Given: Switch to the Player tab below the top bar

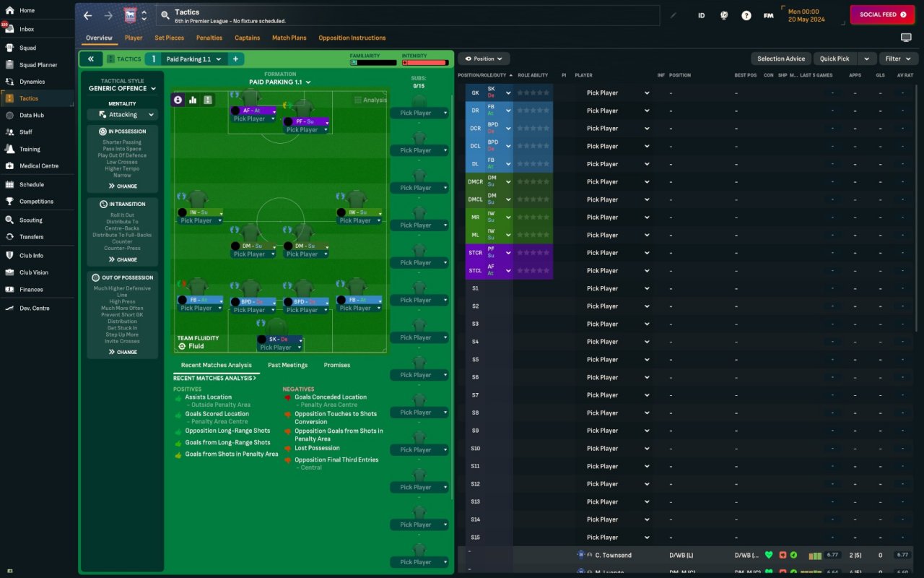Looking at the screenshot, I should pyautogui.click(x=134, y=38).
